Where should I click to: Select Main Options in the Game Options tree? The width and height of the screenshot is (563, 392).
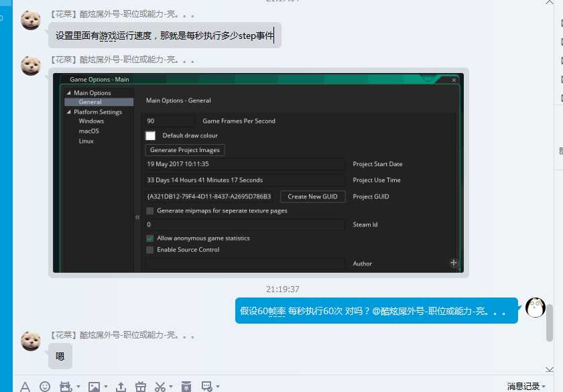click(x=92, y=93)
